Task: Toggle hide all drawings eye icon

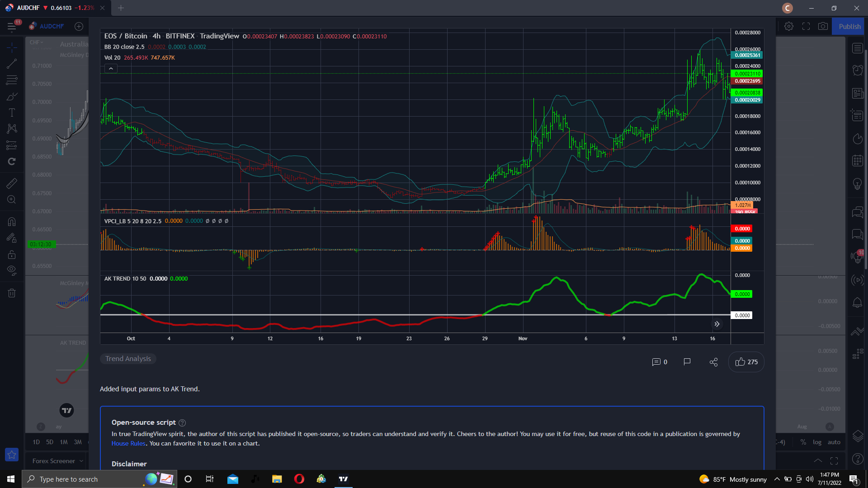Action: click(12, 271)
